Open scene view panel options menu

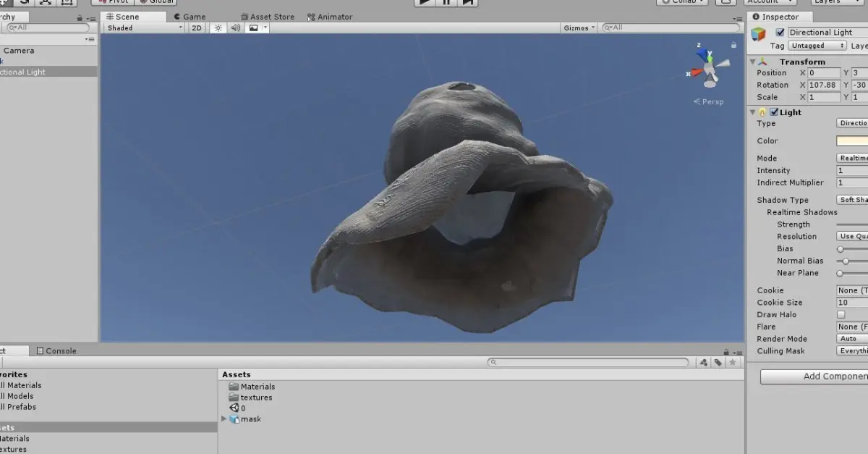[738, 17]
